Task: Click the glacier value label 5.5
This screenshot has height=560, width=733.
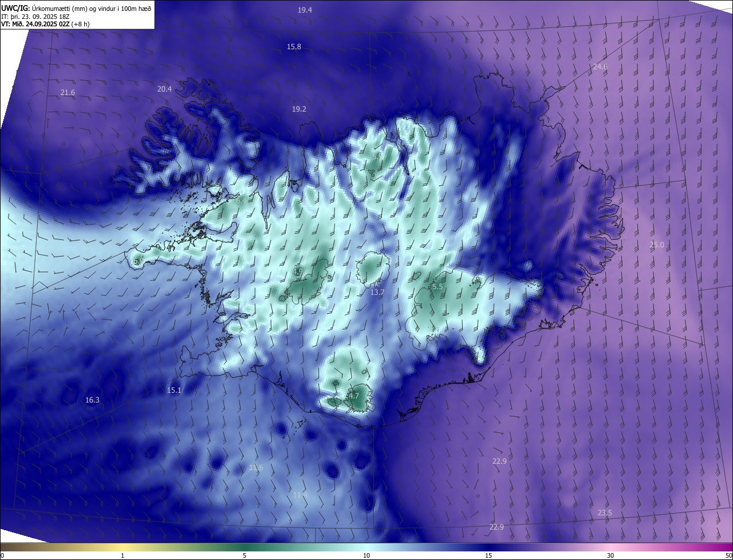Action: 438,286
